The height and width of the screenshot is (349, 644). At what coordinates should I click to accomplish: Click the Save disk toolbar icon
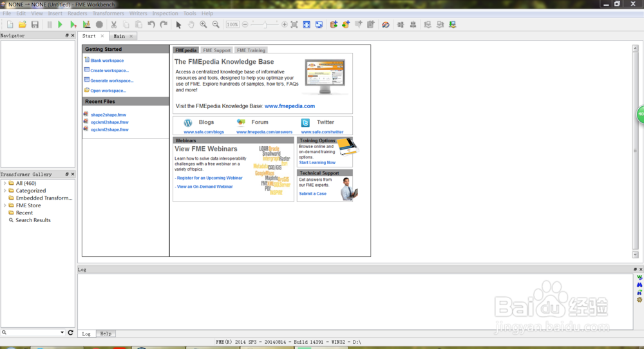click(x=35, y=24)
